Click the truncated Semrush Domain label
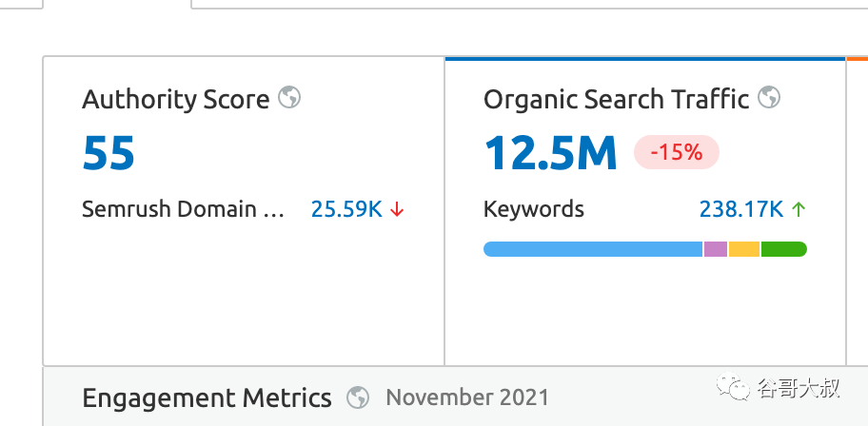This screenshot has height=426, width=868. tap(183, 209)
